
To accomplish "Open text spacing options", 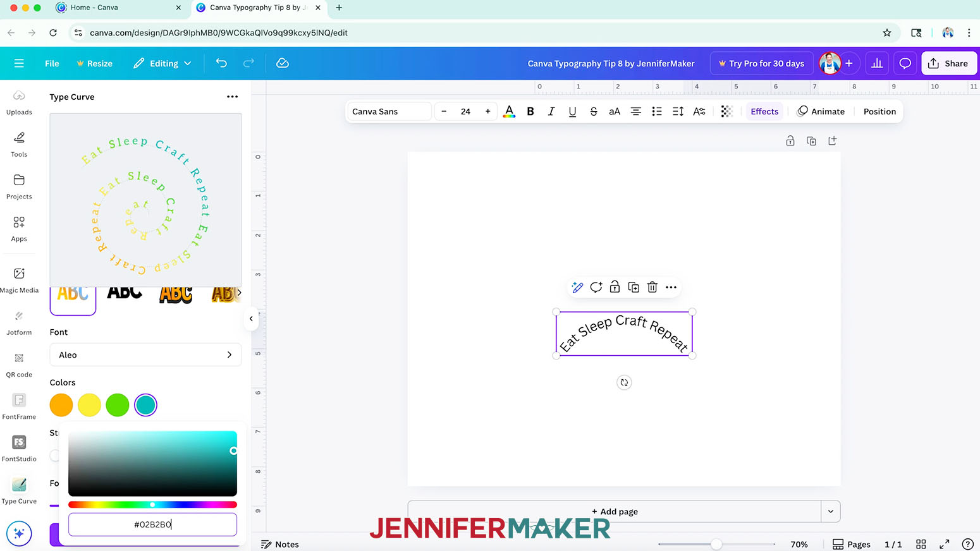I will pos(678,111).
